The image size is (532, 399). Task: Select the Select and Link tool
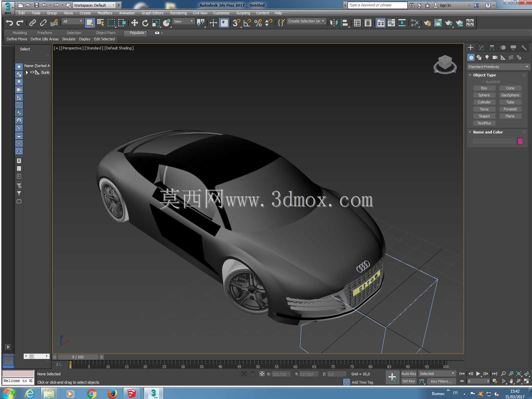[x=33, y=23]
